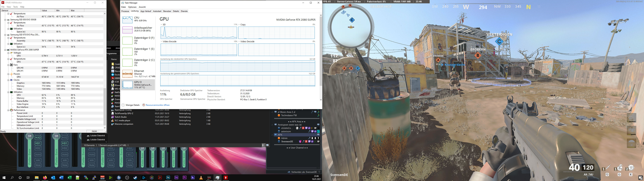
Task: Open Firefox from the taskbar
Action: coord(45,177)
